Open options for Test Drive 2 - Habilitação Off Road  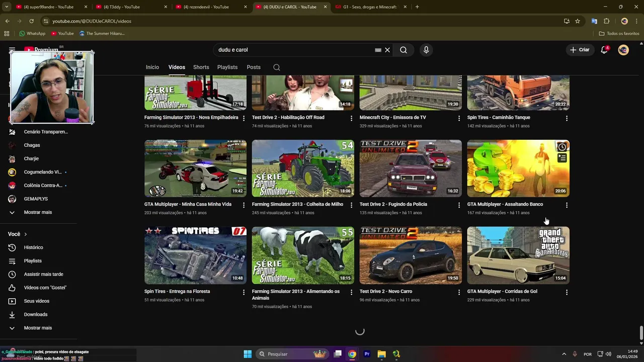click(x=352, y=118)
